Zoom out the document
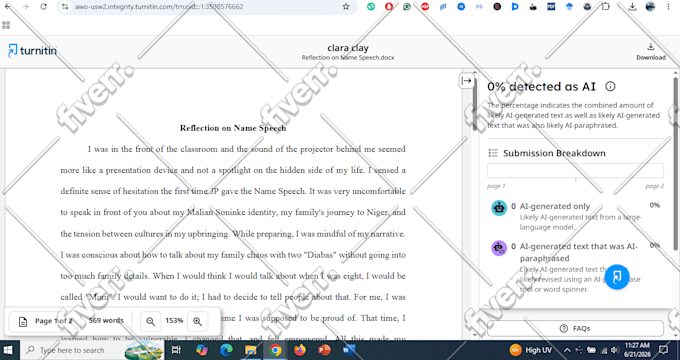The image size is (680, 360). coord(150,321)
